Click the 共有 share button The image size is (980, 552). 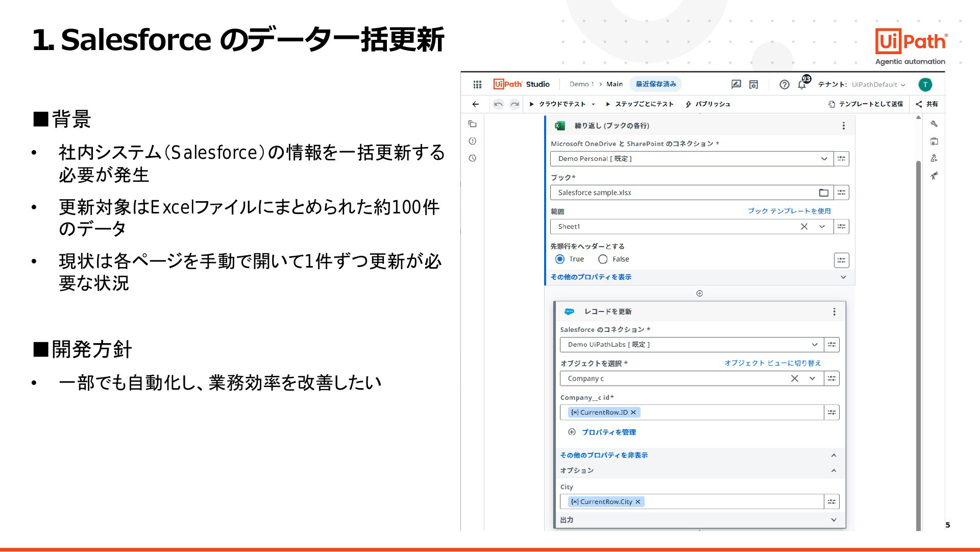coord(927,104)
